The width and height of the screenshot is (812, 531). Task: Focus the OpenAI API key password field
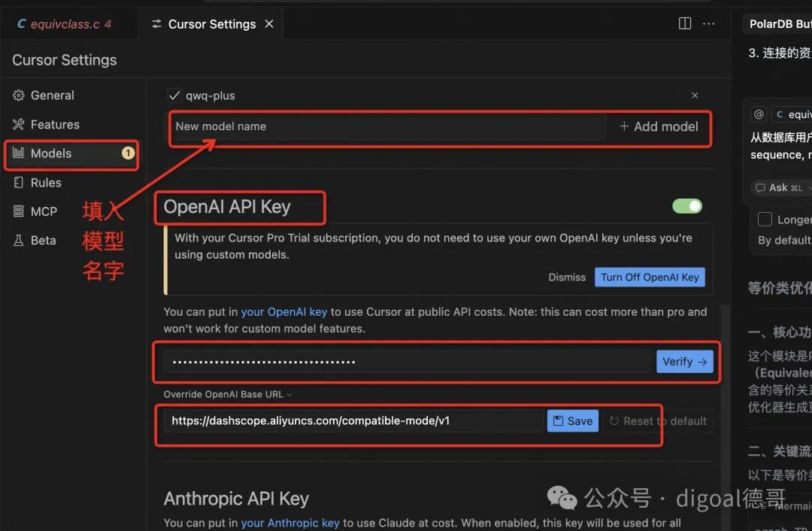pos(407,362)
